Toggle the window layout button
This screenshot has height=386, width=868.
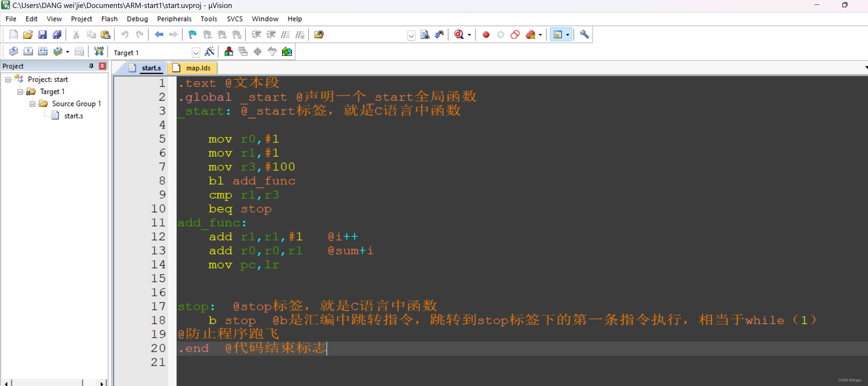tap(558, 35)
